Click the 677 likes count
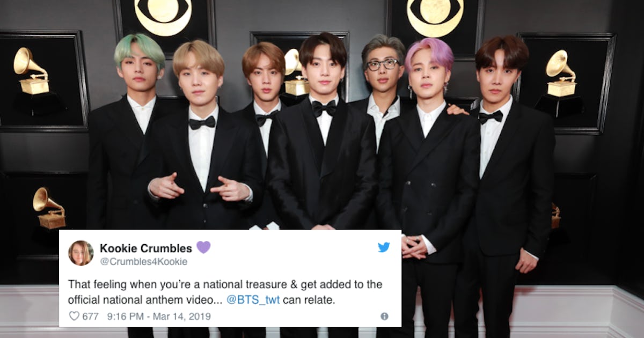The image size is (644, 338). click(x=90, y=317)
